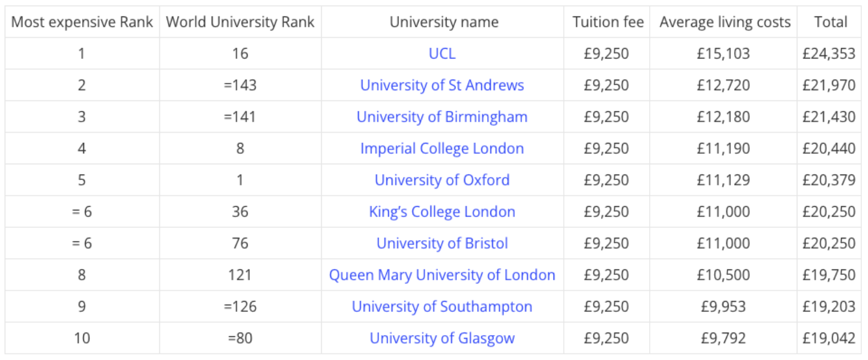Open the Imperial College London link
The height and width of the screenshot is (360, 868).
point(442,148)
